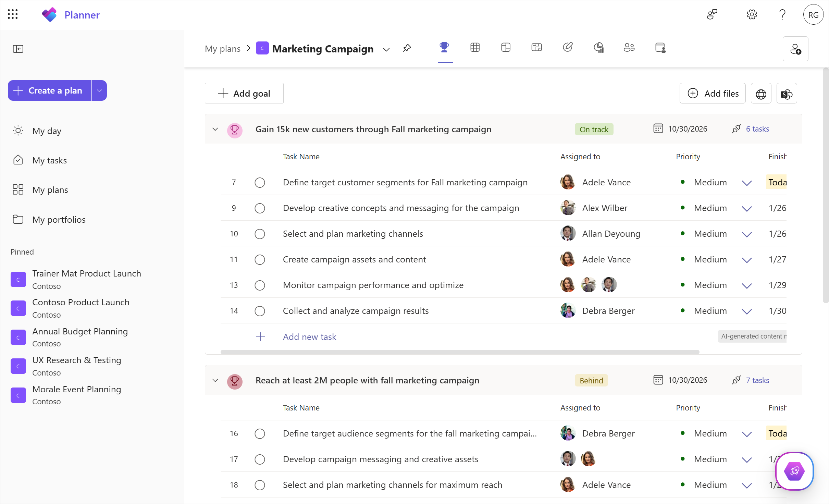Expand priority dropdown for Collect and analyze task
The height and width of the screenshot is (504, 829).
(747, 311)
